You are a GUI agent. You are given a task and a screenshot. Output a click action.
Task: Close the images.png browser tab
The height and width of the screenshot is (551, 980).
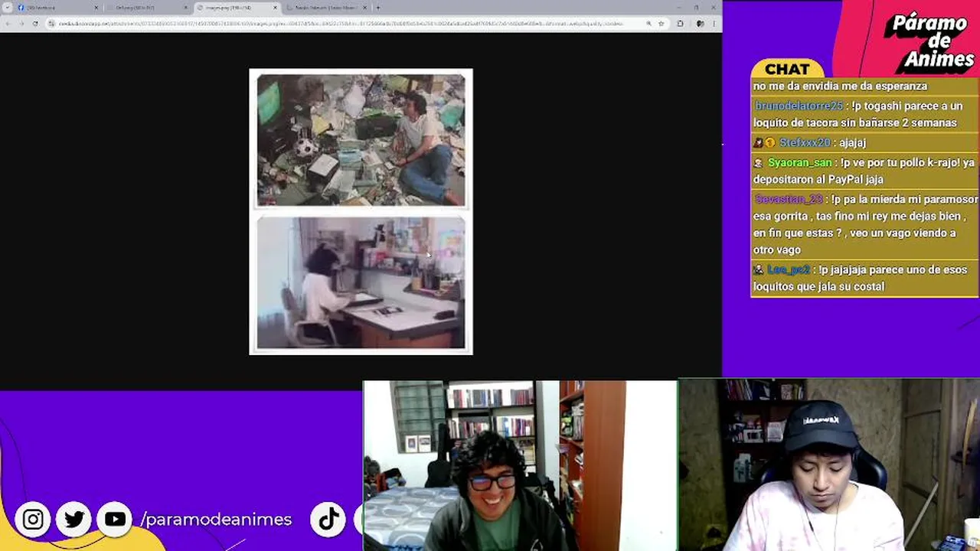click(275, 8)
